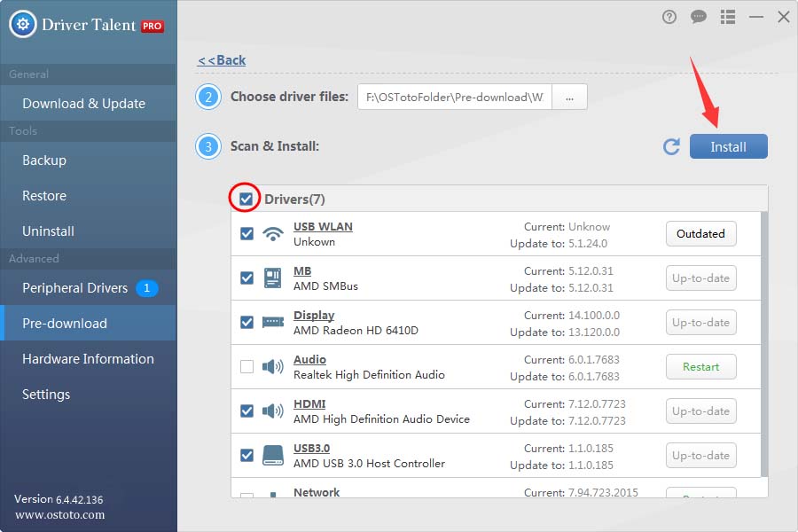Viewport: 798px width, 532px height.
Task: Click the <<Back link
Action: [222, 60]
